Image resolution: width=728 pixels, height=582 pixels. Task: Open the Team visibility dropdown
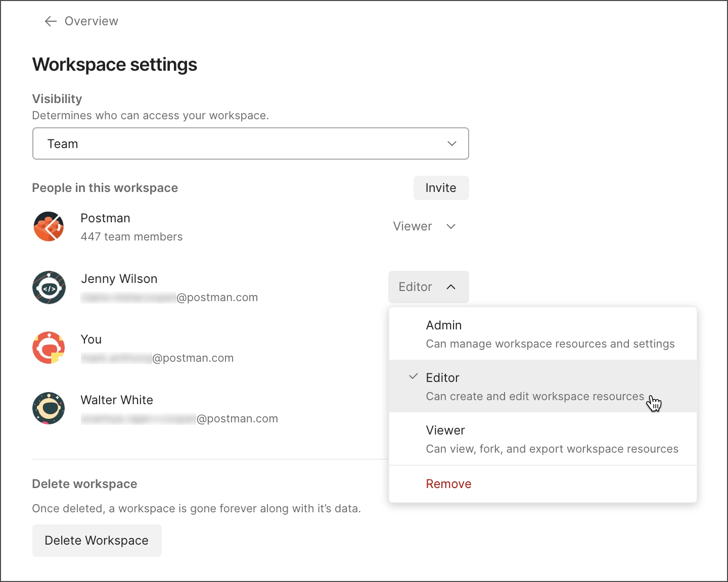point(251,143)
